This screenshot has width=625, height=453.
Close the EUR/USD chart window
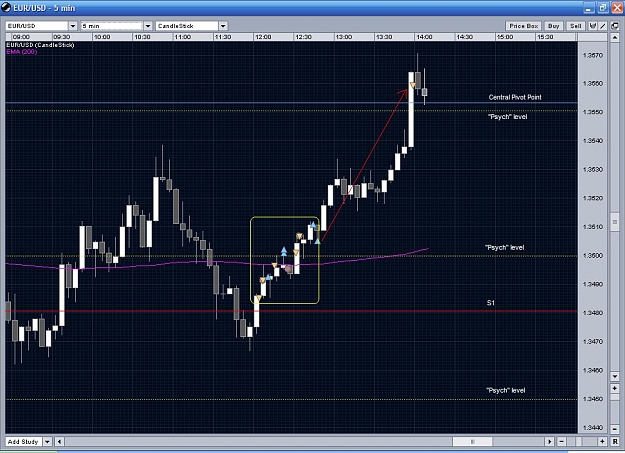point(617,8)
